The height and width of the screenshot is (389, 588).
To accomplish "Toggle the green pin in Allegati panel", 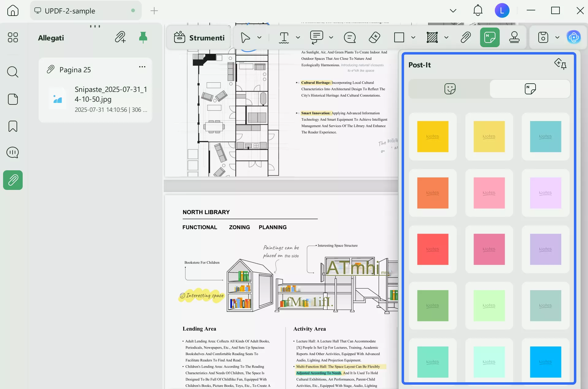I will [143, 37].
